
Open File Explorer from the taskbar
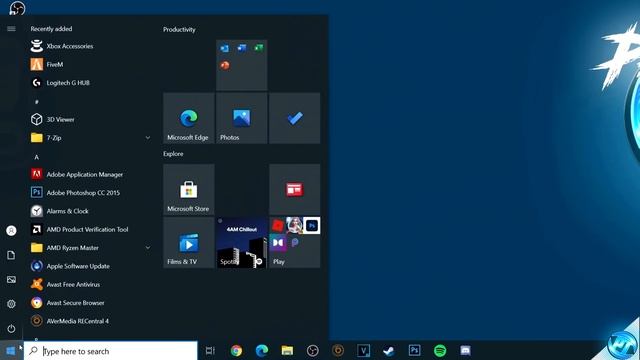click(287, 351)
